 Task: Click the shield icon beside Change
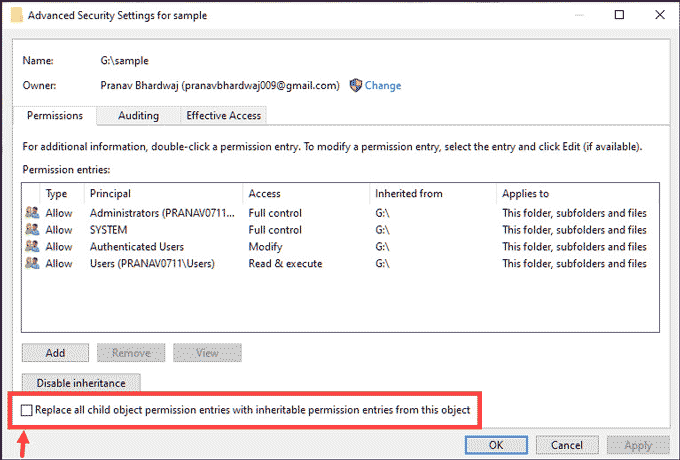pos(356,85)
